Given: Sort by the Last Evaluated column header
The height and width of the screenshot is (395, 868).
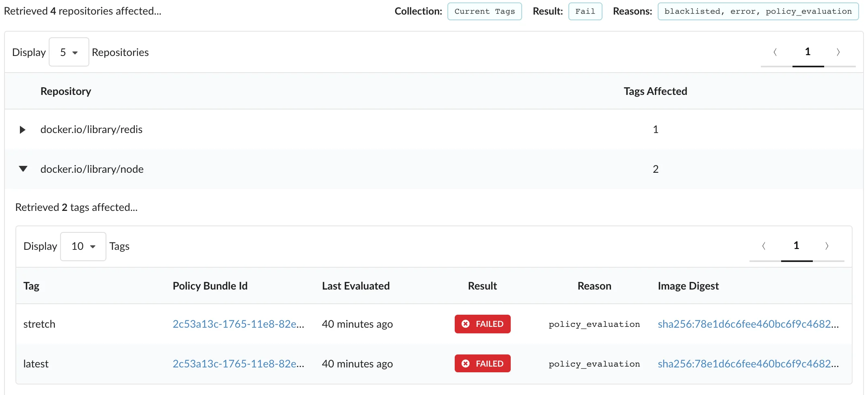Looking at the screenshot, I should point(355,286).
